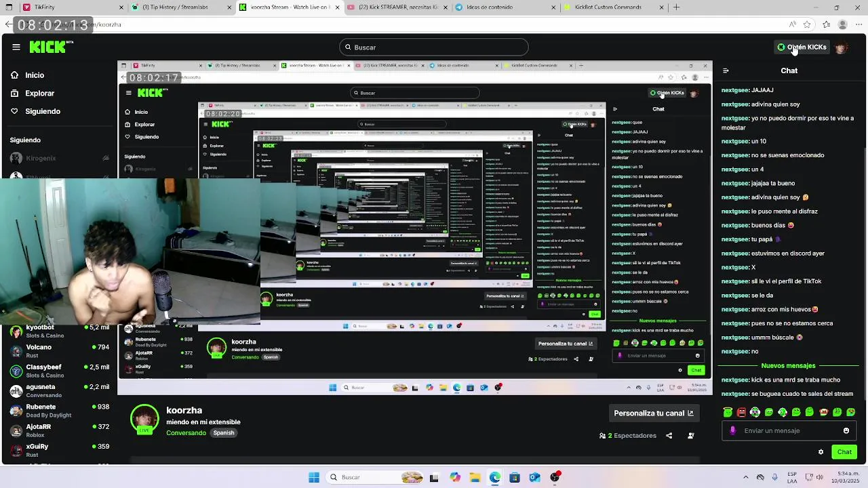
Task: Close the top TikFinity browser tab
Action: (121, 7)
